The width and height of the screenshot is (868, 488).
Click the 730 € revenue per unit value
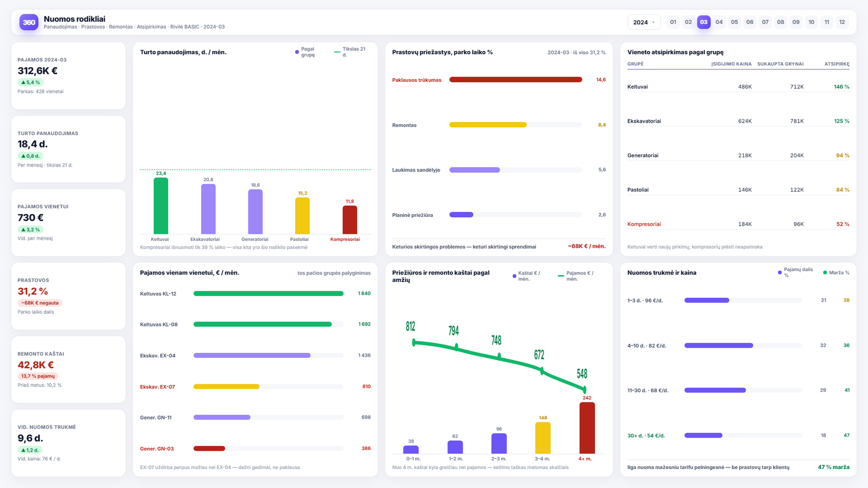click(x=30, y=217)
